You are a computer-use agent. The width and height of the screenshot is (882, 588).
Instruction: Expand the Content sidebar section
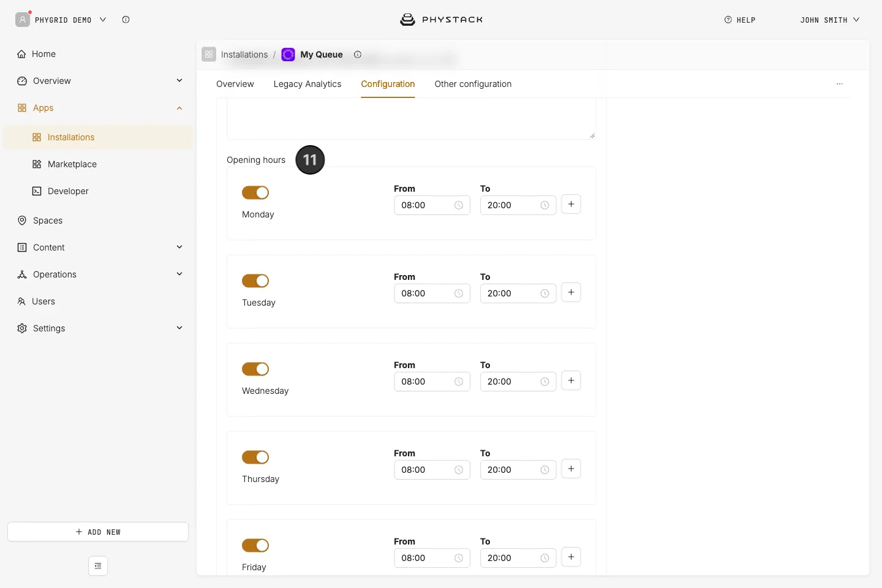click(x=98, y=247)
